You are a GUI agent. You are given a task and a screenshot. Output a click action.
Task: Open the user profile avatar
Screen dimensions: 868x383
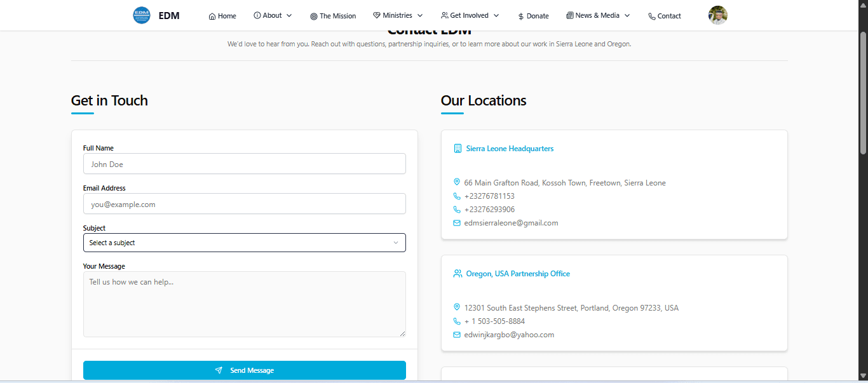coord(718,15)
